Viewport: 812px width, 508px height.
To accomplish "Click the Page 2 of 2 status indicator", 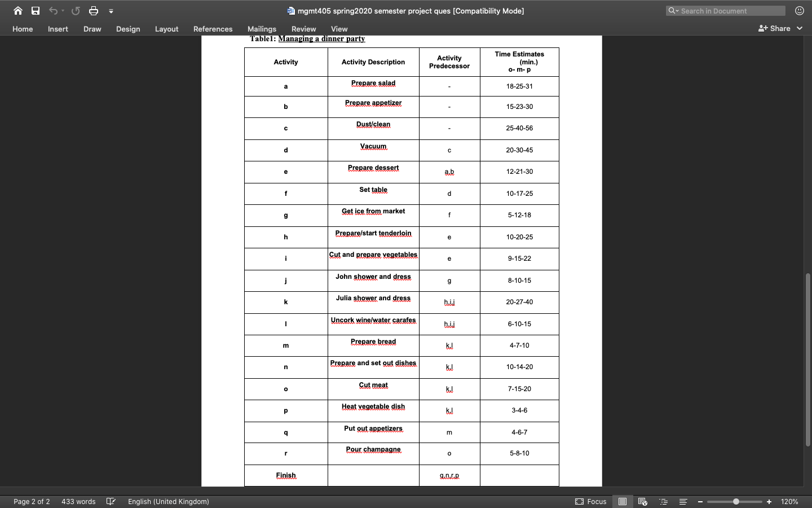I will [x=32, y=501].
